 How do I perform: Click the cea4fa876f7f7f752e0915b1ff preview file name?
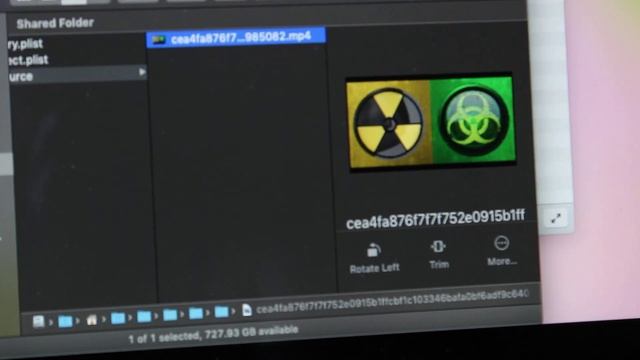point(435,220)
